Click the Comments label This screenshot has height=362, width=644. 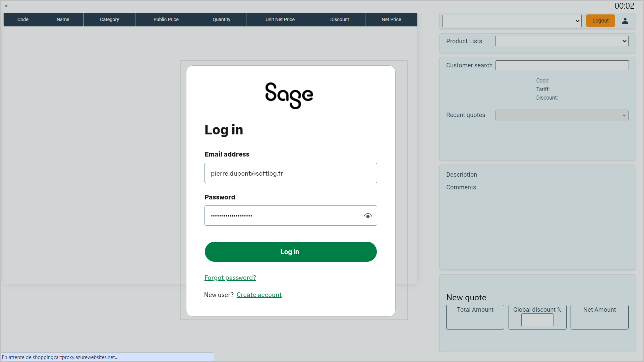(461, 187)
